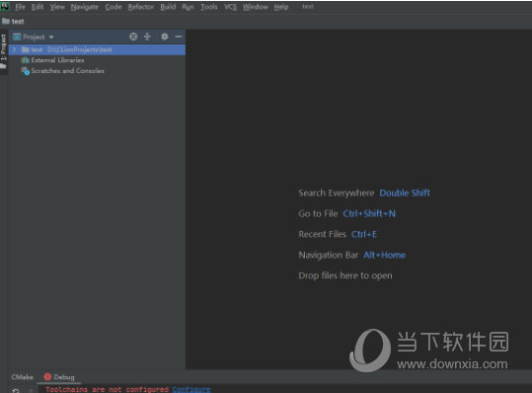Click the CLion application logo icon
The image size is (532, 393).
[5, 7]
